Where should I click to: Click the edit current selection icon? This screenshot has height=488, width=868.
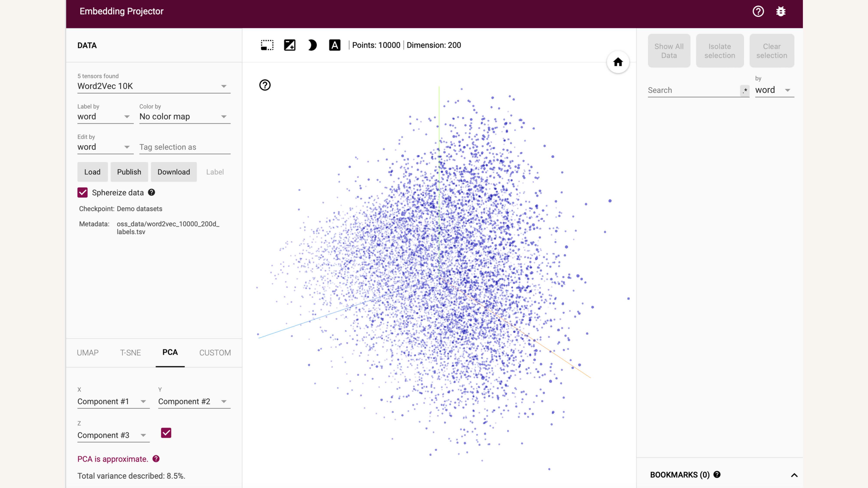(x=289, y=45)
